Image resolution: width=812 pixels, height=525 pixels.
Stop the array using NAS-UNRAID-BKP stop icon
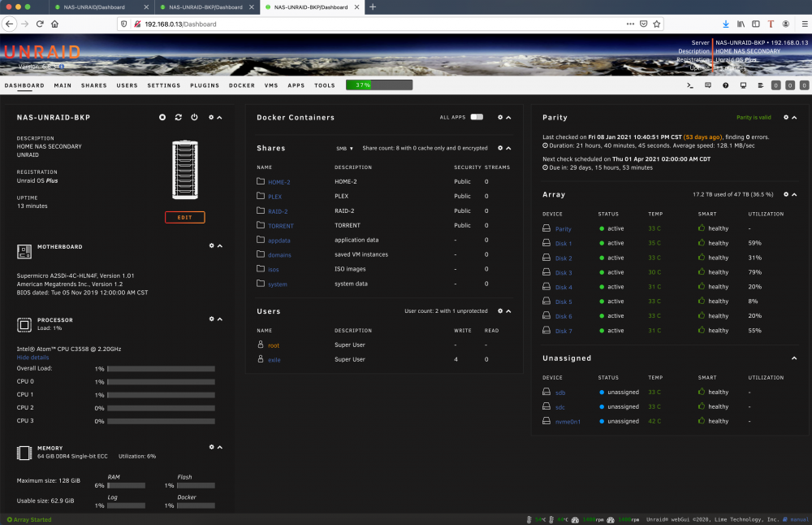point(162,118)
